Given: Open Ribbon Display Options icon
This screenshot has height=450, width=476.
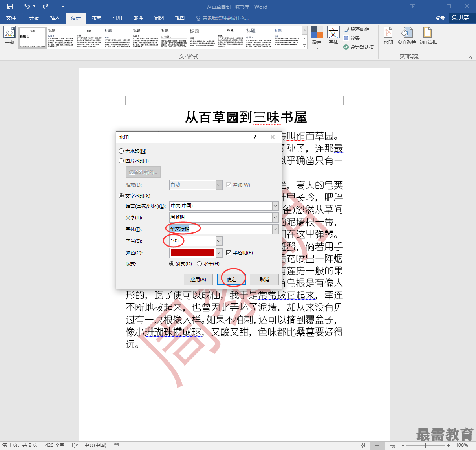Looking at the screenshot, I should point(412,6).
